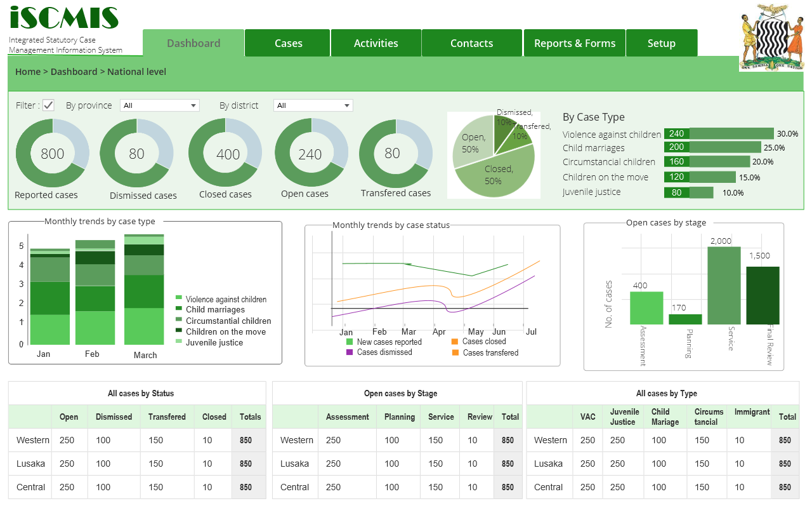The image size is (812, 508).
Task: Select the Open cases donut showing 240
Action: coord(311,154)
